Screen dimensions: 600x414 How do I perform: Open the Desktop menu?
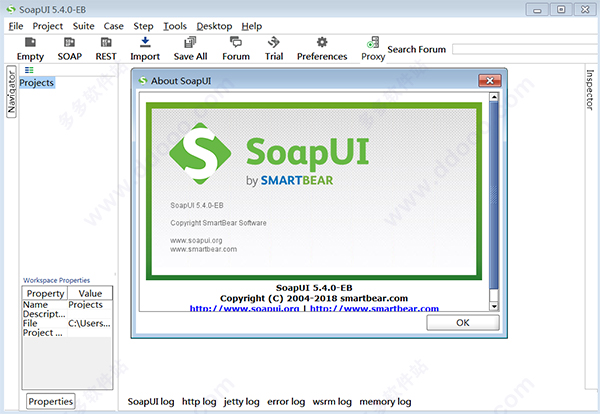214,26
